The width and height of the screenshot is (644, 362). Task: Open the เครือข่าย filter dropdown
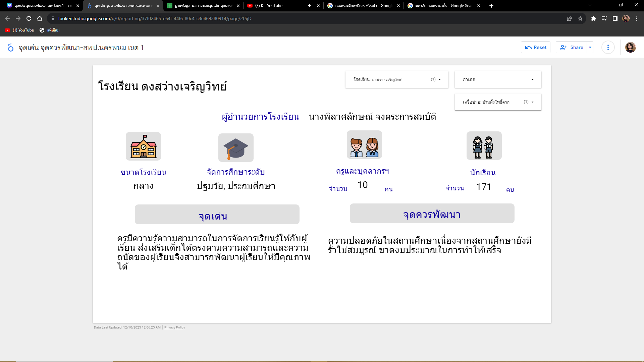[498, 102]
